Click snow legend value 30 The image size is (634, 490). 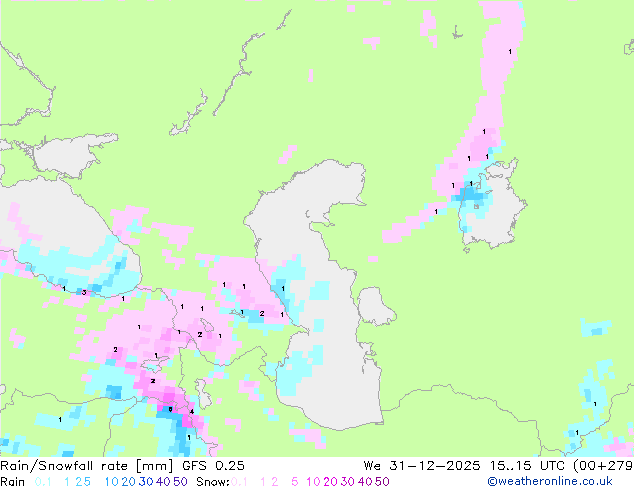[x=348, y=482]
